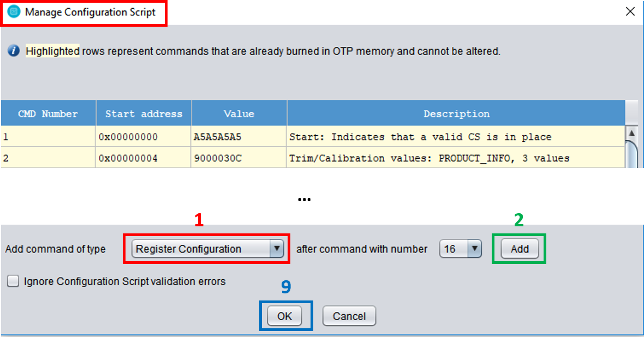Click the Start address column header
The width and height of the screenshot is (644, 337).
click(x=144, y=114)
